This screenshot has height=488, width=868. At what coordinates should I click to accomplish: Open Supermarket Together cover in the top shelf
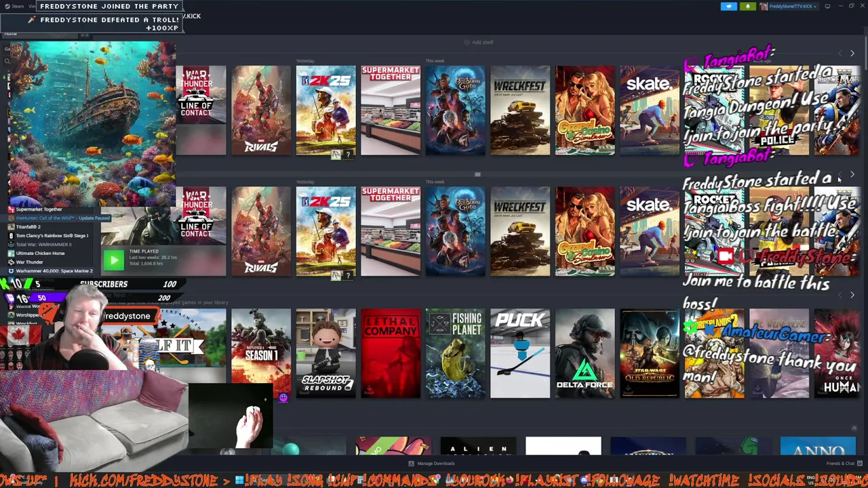[391, 110]
